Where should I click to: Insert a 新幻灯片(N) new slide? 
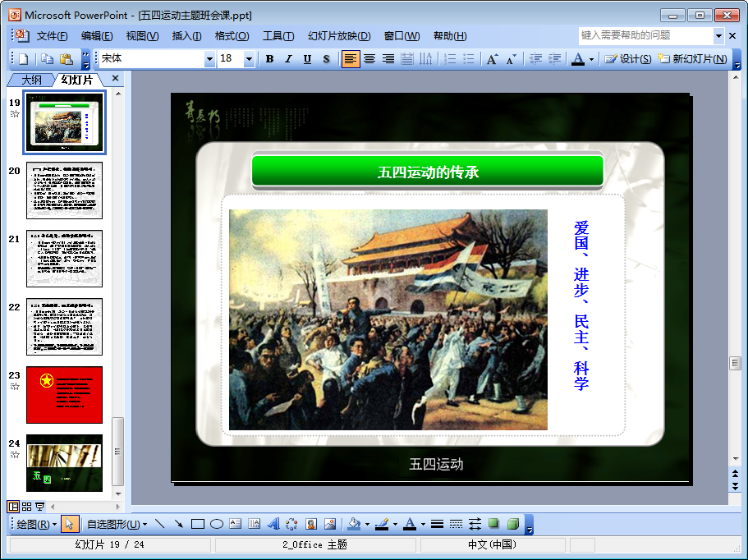click(692, 58)
